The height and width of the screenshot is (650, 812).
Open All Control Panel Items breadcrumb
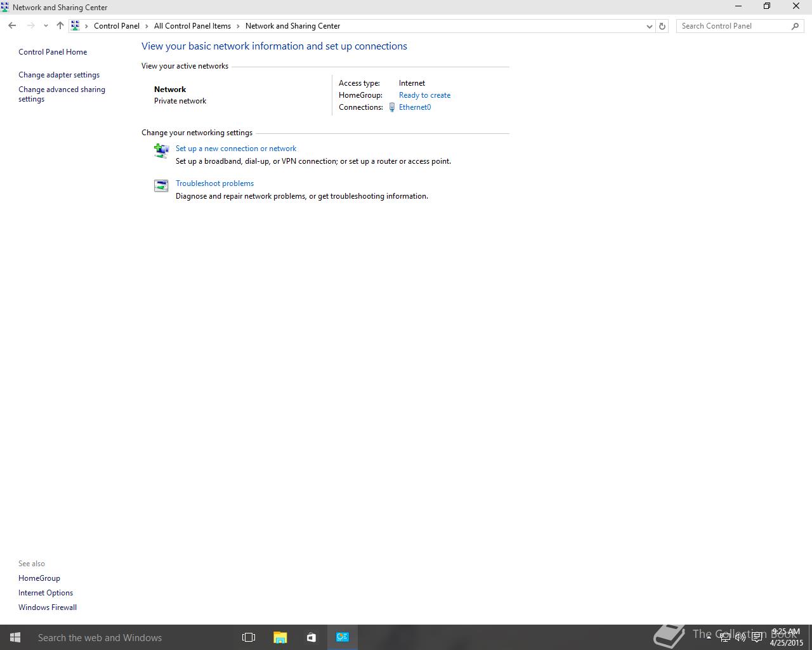click(192, 26)
